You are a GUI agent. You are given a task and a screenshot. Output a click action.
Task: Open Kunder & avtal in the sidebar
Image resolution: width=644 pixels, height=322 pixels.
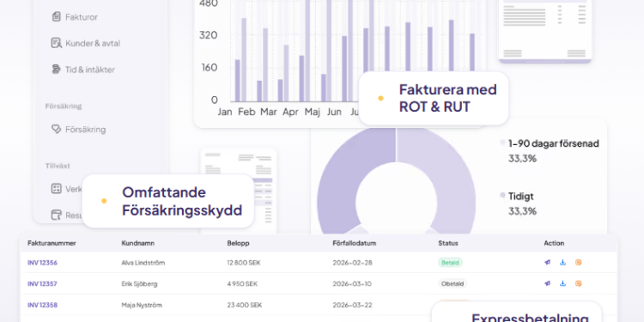[x=86, y=43]
